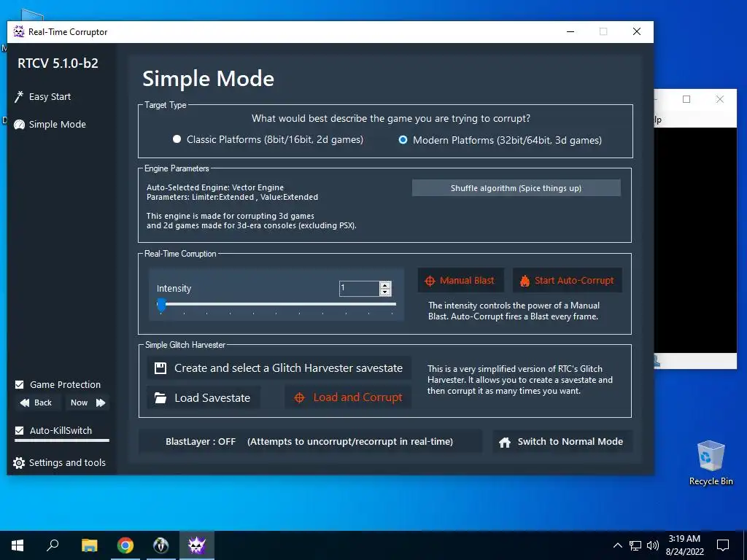Click the Real-Time Corruptor title bar icon
The width and height of the screenshot is (747, 560).
19,32
